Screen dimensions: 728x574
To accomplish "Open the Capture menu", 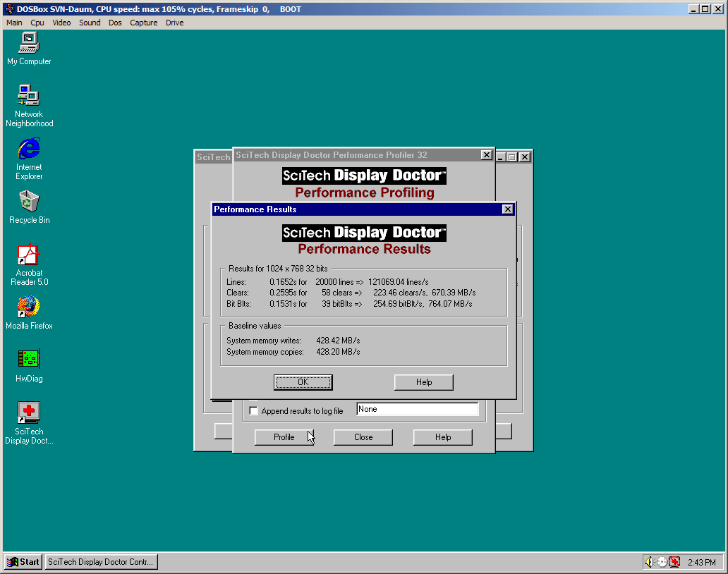I will pyautogui.click(x=143, y=23).
